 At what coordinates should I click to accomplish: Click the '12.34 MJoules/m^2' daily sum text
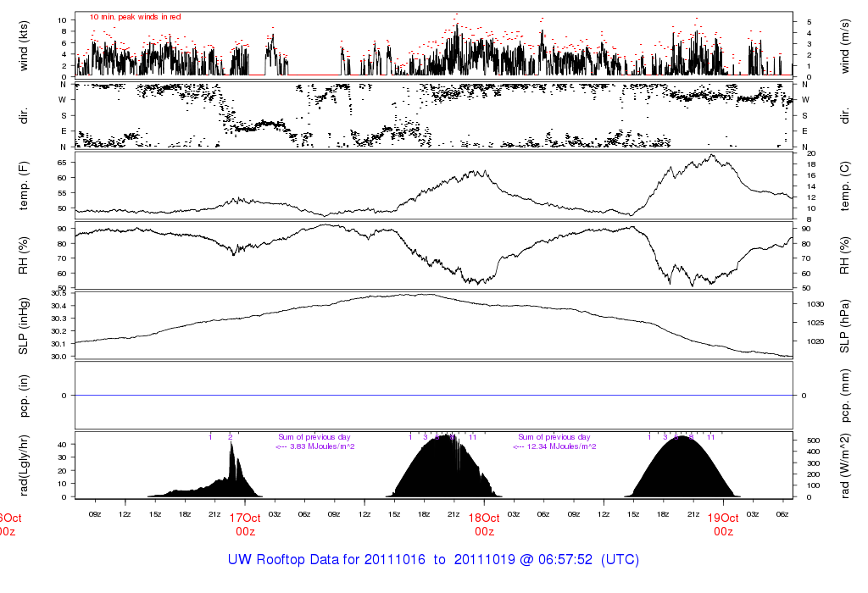coord(561,446)
